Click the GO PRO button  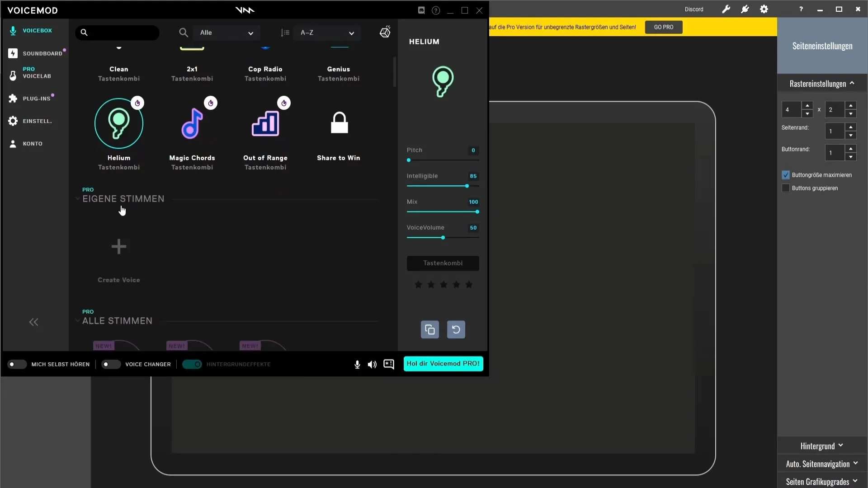[664, 27]
